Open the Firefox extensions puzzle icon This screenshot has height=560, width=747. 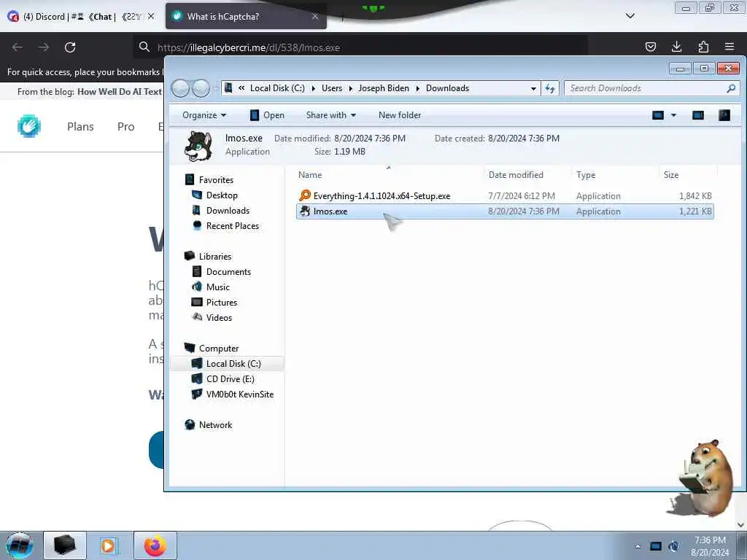coord(703,47)
